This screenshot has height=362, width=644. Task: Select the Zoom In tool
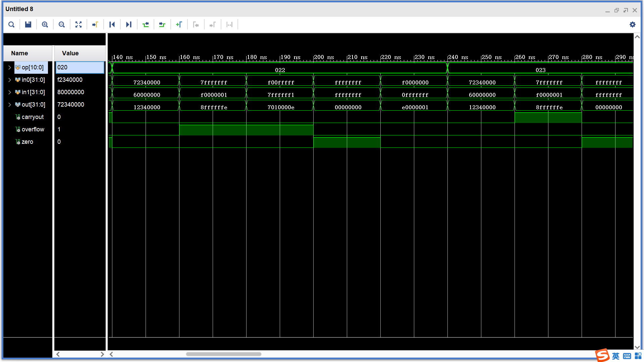point(45,24)
